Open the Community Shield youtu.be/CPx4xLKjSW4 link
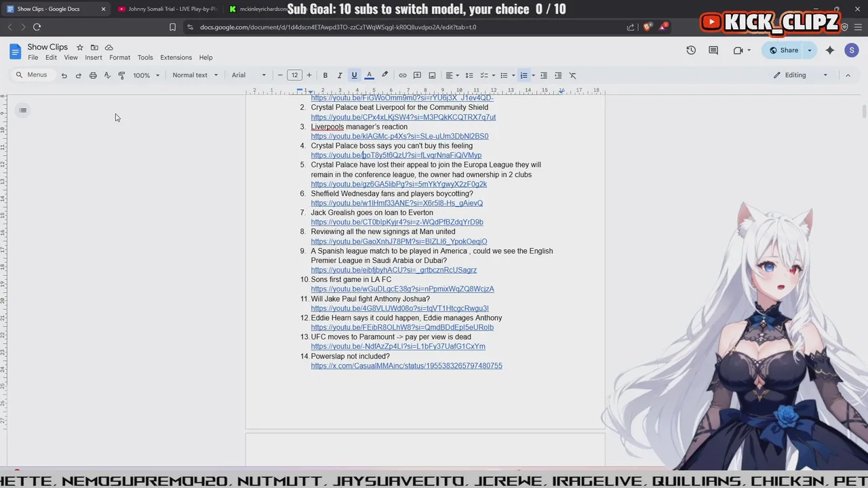 tap(403, 117)
